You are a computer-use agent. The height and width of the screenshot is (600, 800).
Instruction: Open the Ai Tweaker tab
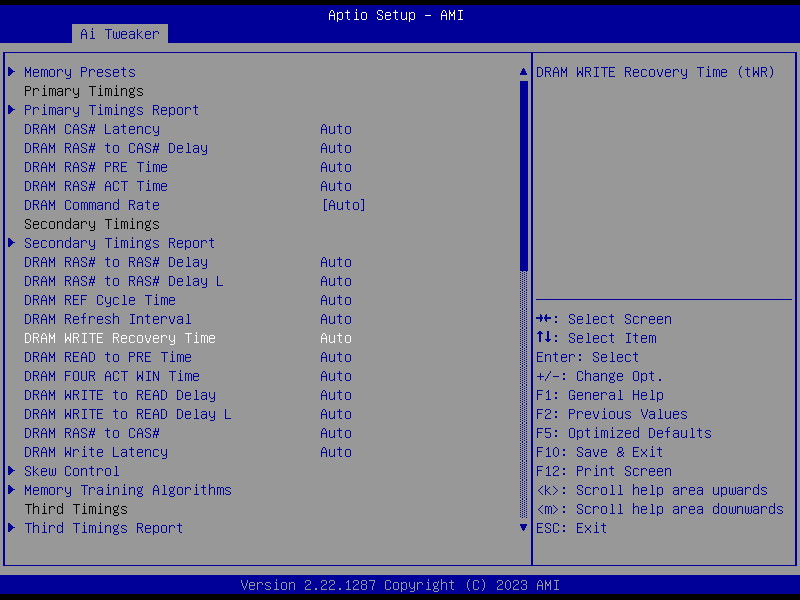tap(119, 34)
